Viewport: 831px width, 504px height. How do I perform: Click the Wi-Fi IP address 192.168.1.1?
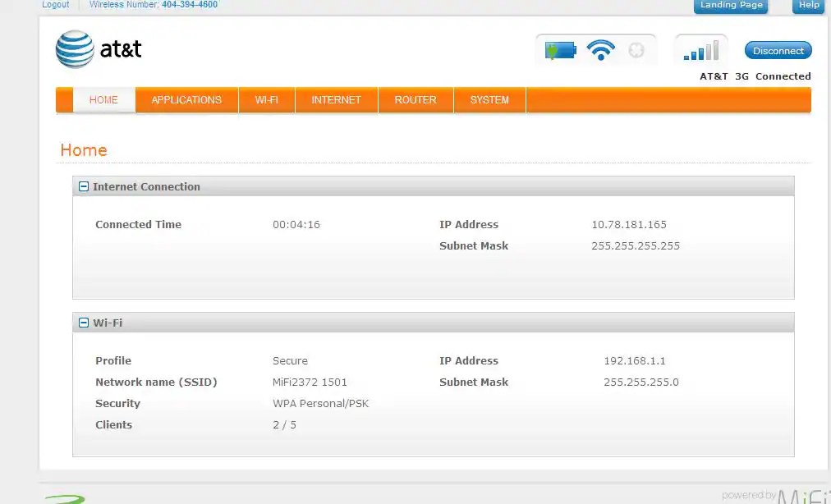tap(635, 361)
